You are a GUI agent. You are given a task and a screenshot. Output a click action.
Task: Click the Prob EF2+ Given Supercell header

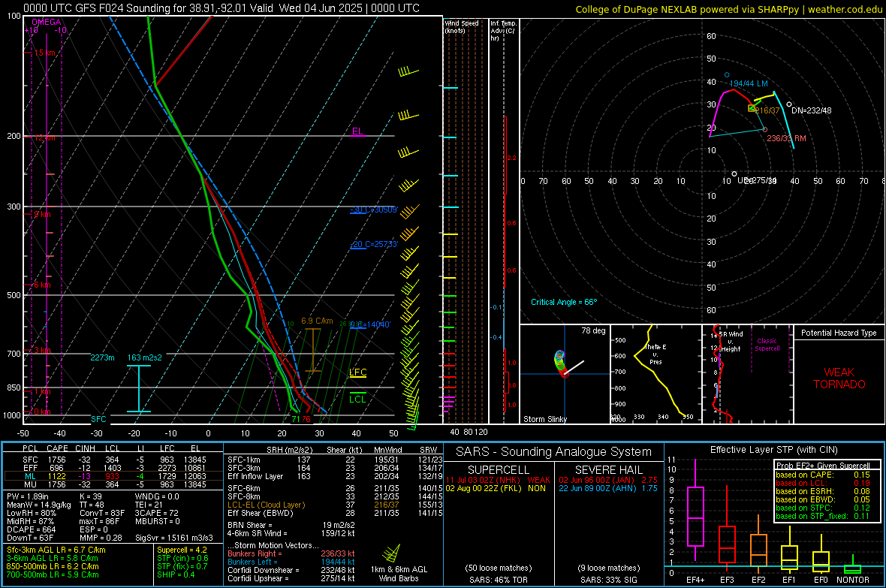click(823, 466)
